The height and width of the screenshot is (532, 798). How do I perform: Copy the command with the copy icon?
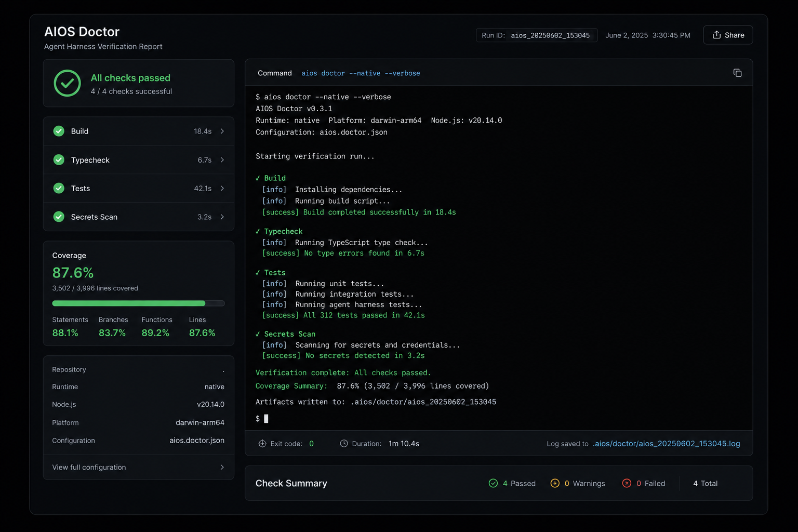click(x=737, y=73)
